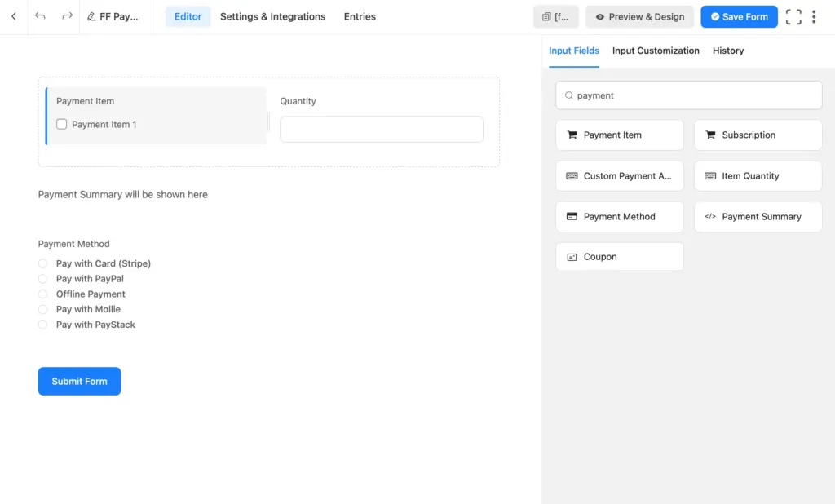This screenshot has width=835, height=504.
Task: Select Pay with Mollie radio
Action: (x=42, y=309)
